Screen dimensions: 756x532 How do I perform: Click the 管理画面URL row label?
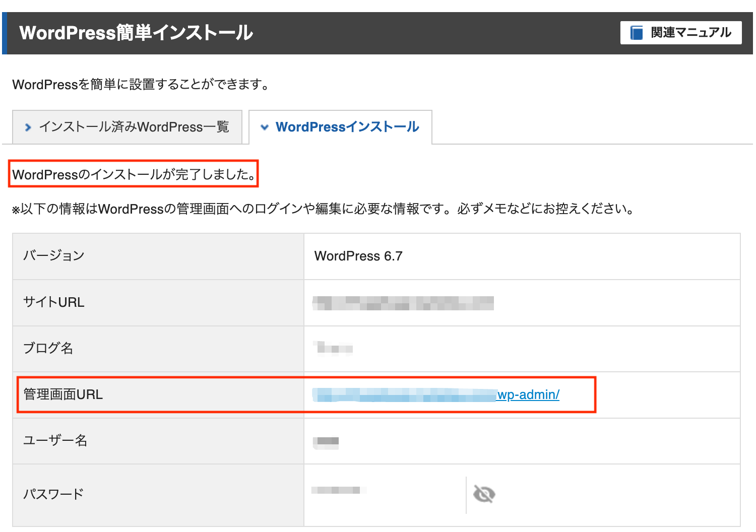(63, 394)
